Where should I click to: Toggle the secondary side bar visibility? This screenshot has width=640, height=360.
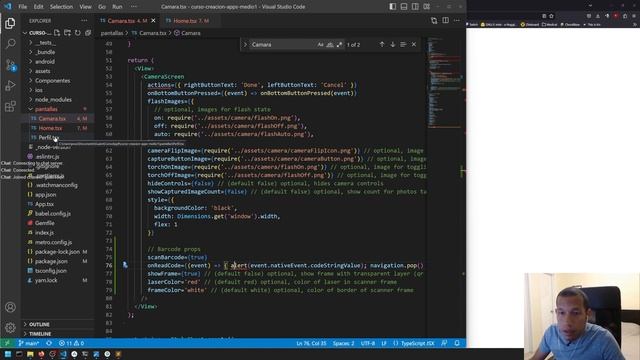tap(415, 7)
